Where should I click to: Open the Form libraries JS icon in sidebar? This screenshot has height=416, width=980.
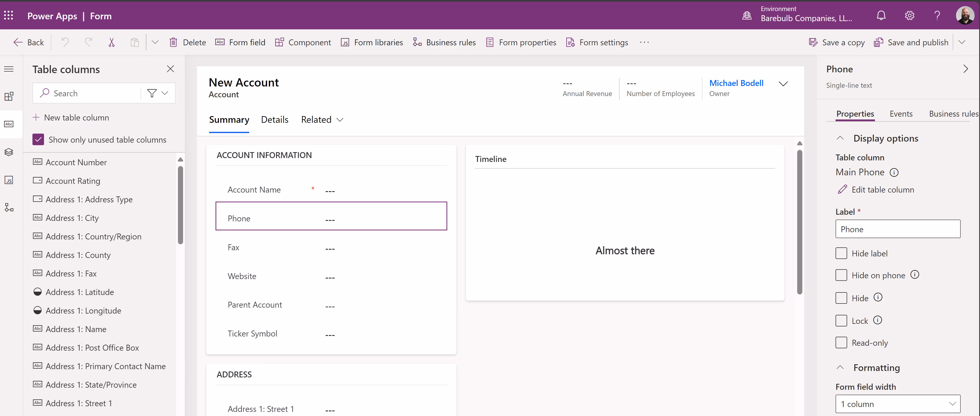click(9, 180)
